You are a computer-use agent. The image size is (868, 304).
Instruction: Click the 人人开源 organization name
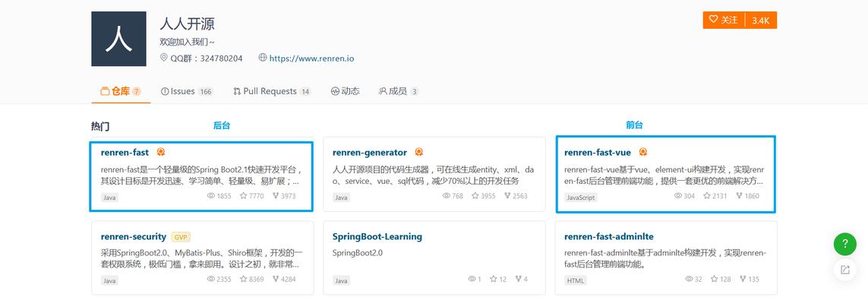tap(187, 24)
